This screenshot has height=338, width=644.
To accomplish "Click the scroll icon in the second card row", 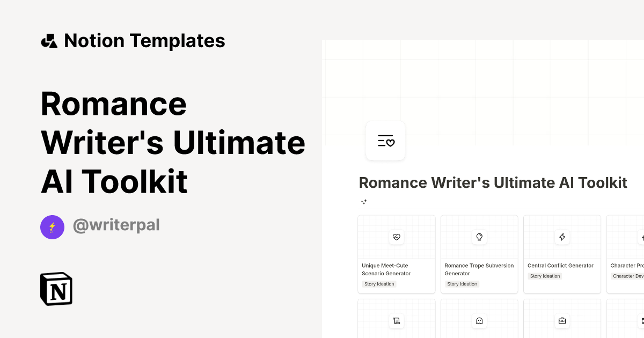I will tap(397, 321).
